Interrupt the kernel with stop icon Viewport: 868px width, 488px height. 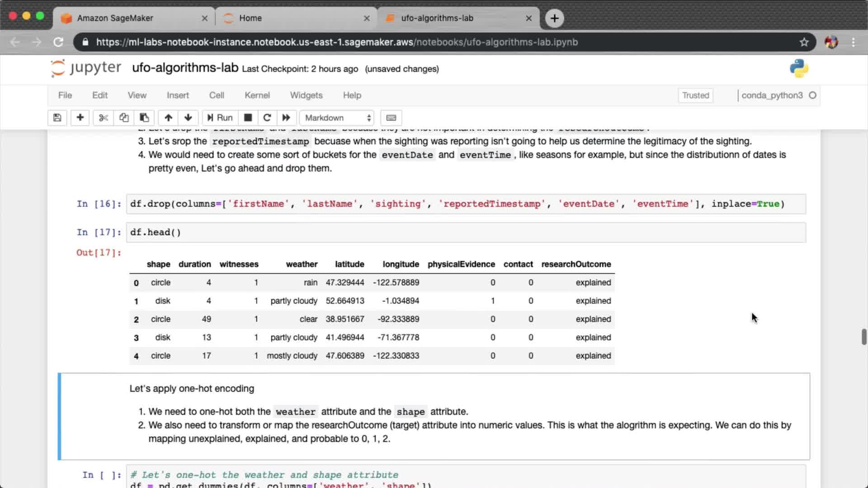click(248, 117)
